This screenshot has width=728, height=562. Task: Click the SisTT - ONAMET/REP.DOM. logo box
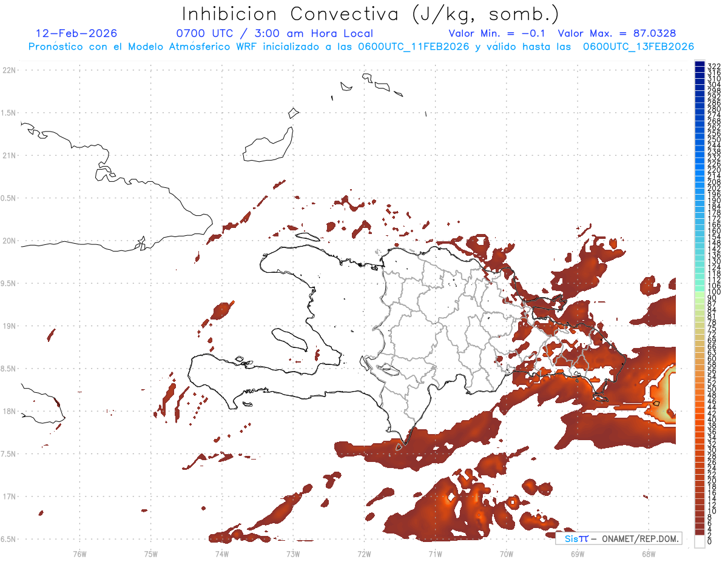[618, 538]
